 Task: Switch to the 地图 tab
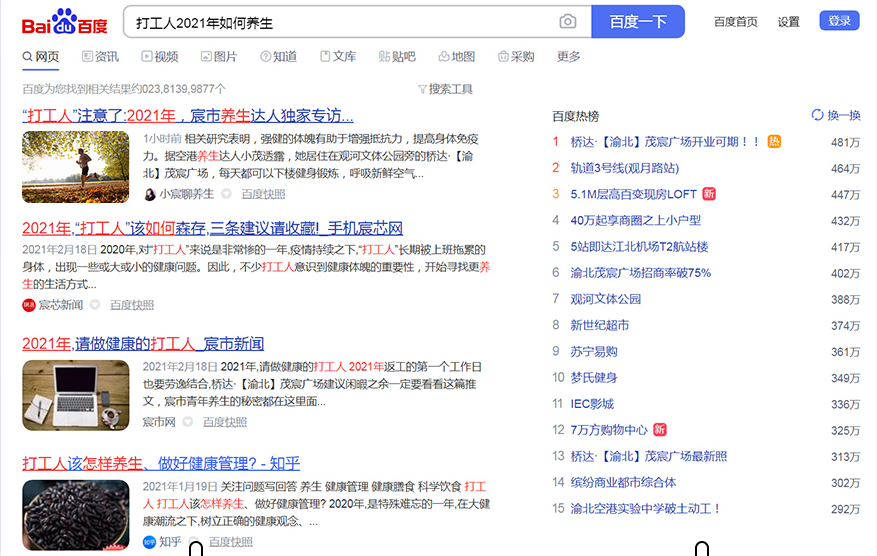click(x=456, y=56)
